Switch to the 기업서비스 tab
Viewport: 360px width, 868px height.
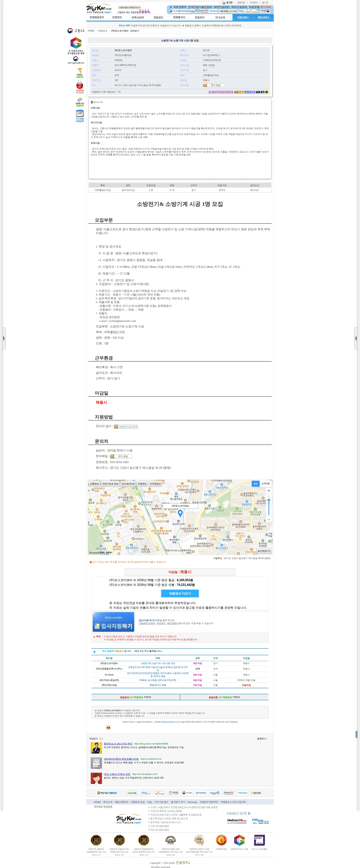(242, 17)
